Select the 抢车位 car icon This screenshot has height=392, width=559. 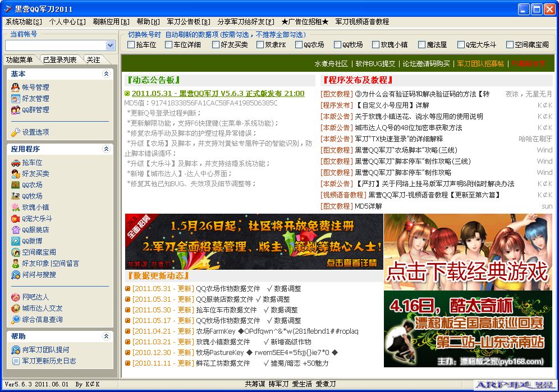point(15,163)
